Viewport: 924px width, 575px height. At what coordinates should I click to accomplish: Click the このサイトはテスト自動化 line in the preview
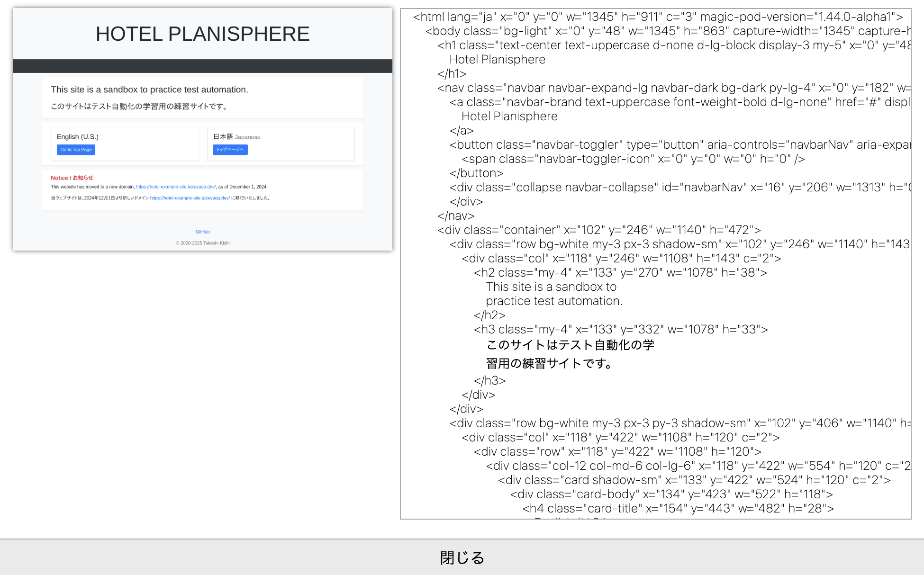pos(140,106)
